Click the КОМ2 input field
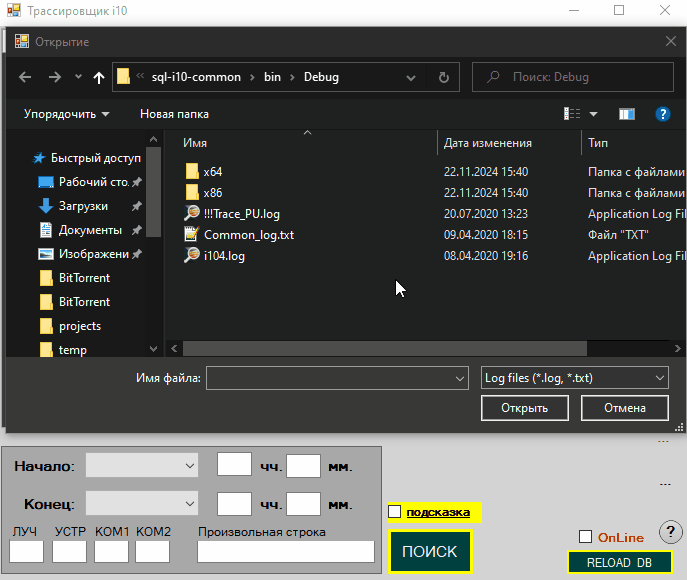687x580 pixels. pyautogui.click(x=152, y=552)
